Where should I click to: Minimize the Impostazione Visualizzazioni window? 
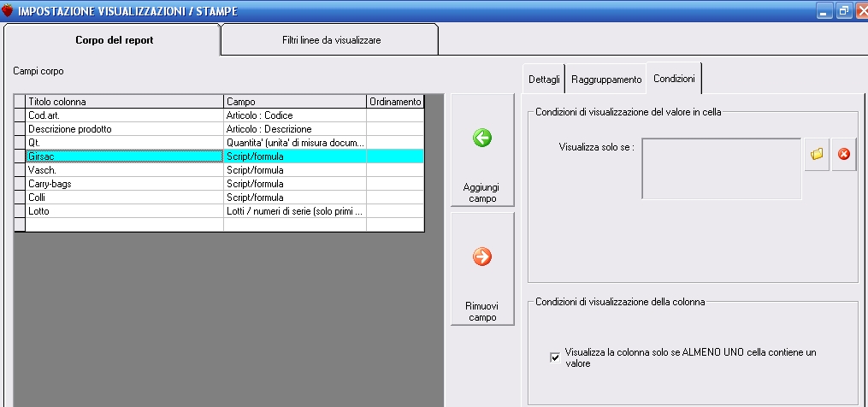825,10
